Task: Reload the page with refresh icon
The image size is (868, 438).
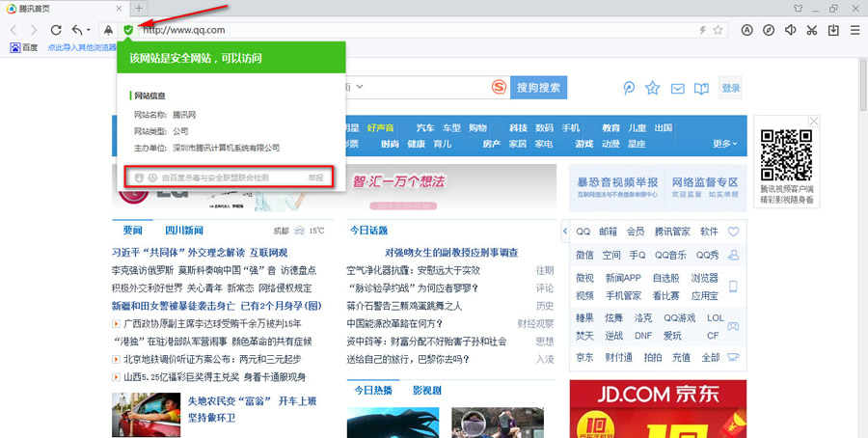Action: coord(56,30)
